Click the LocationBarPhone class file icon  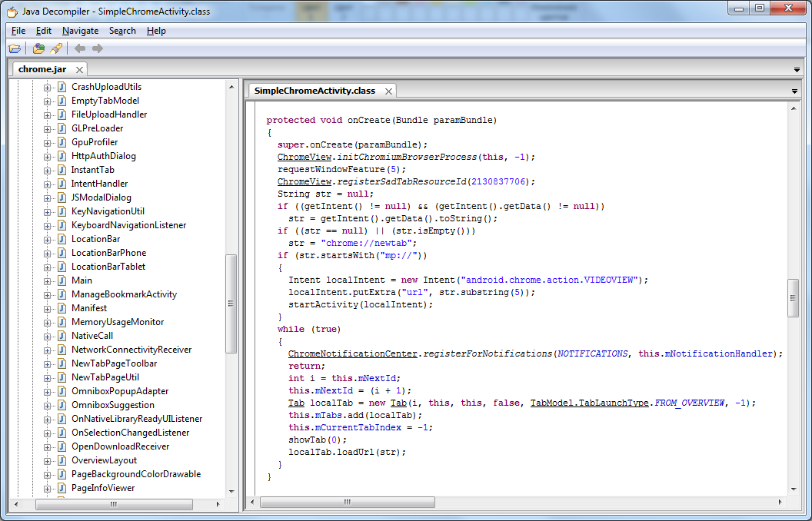(x=62, y=253)
